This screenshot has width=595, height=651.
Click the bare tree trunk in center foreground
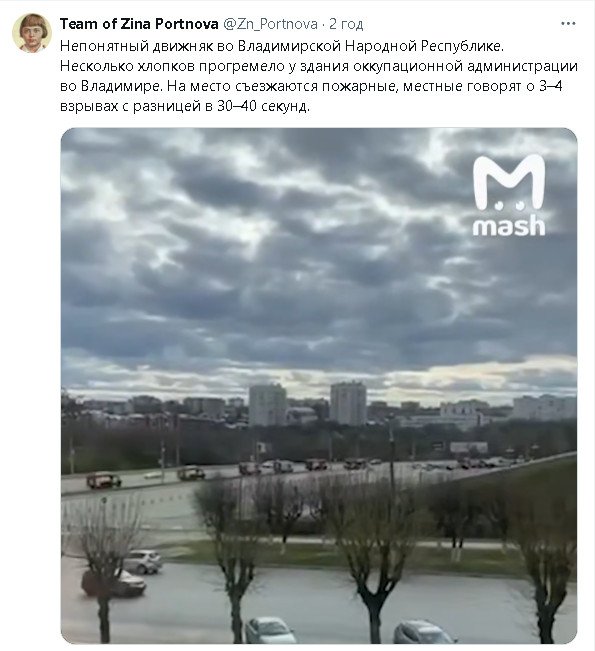point(375,614)
